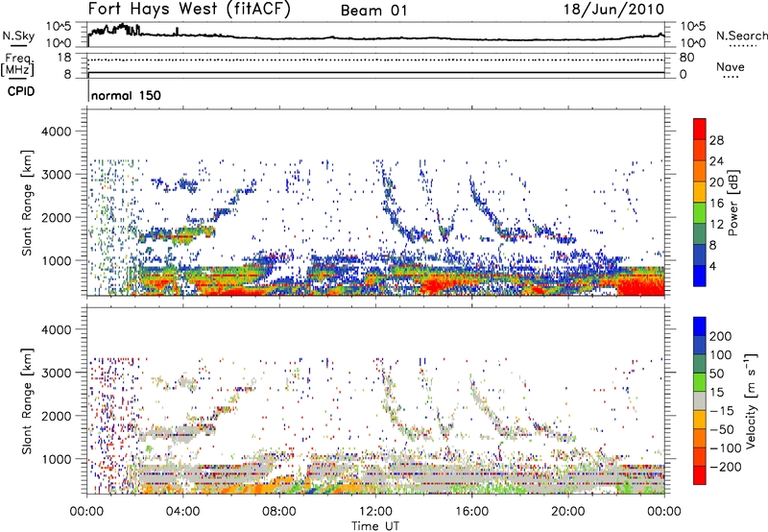Click the '12:00' time axis label
Viewport: 768px width, 532px height.
coord(375,512)
